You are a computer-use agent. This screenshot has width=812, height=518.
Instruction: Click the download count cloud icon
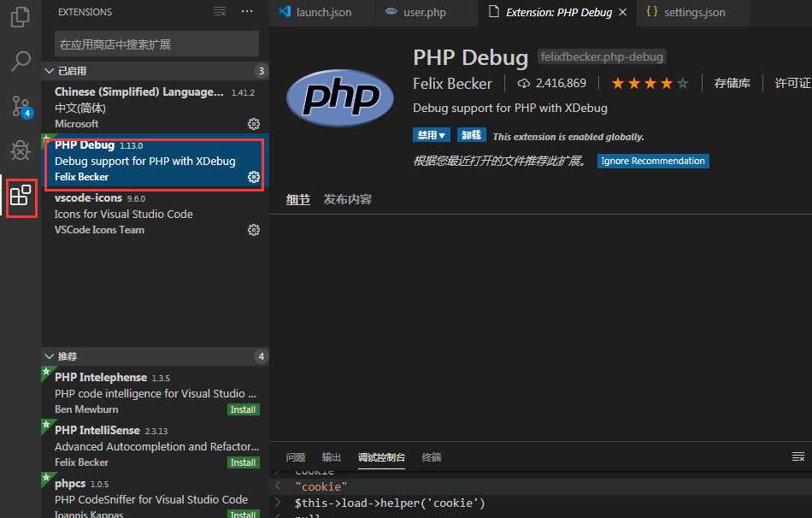pos(524,84)
